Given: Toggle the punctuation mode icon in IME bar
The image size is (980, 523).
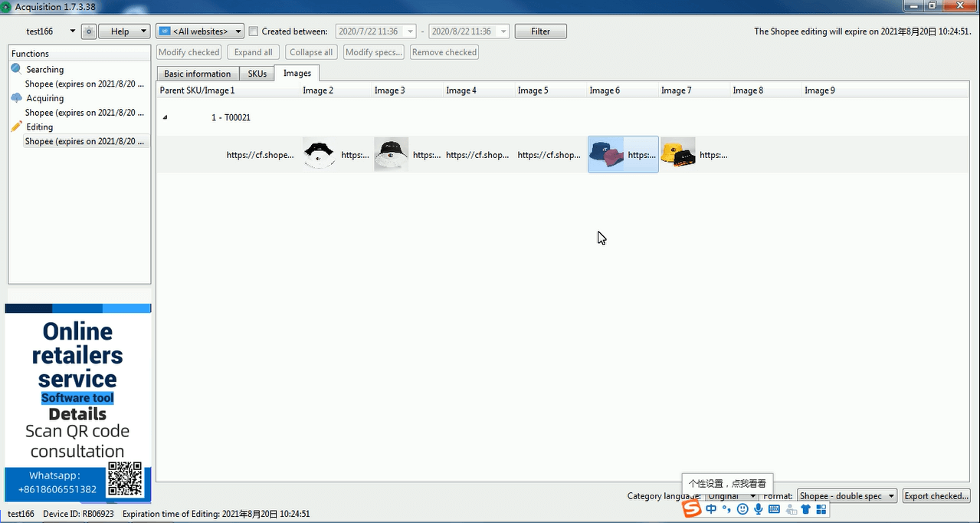Looking at the screenshot, I should point(726,509).
